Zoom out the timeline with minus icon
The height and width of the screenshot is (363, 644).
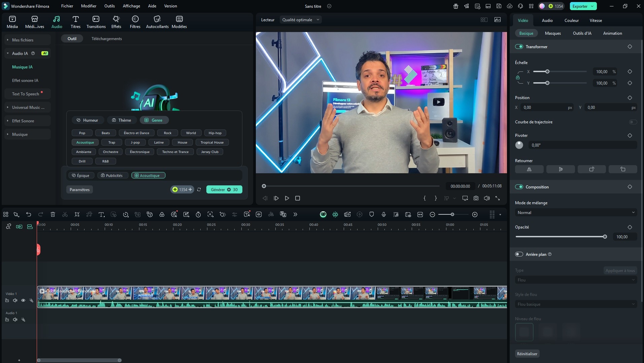pos(432,214)
